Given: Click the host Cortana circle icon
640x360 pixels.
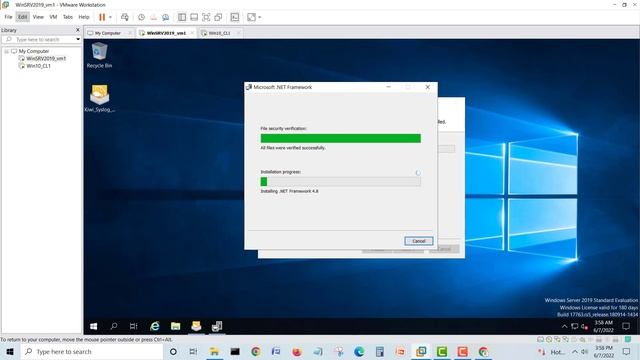Looking at the screenshot, I should [173, 352].
